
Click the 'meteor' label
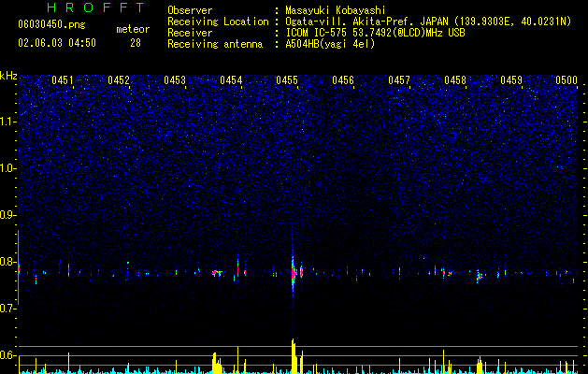click(133, 29)
